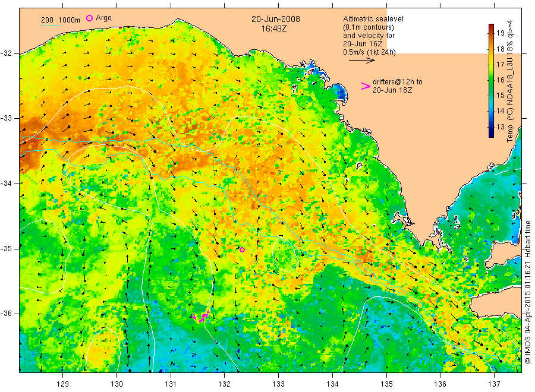Click the '(0.1m contours)' text
The height and width of the screenshot is (392, 535).
pos(369,27)
